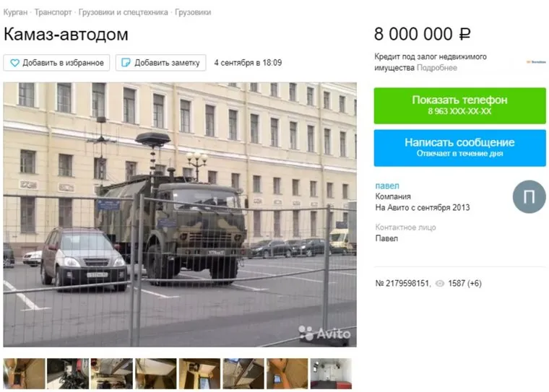The image size is (549, 392).
Task: Add listing via Добавить в избранное
Action: tap(57, 63)
